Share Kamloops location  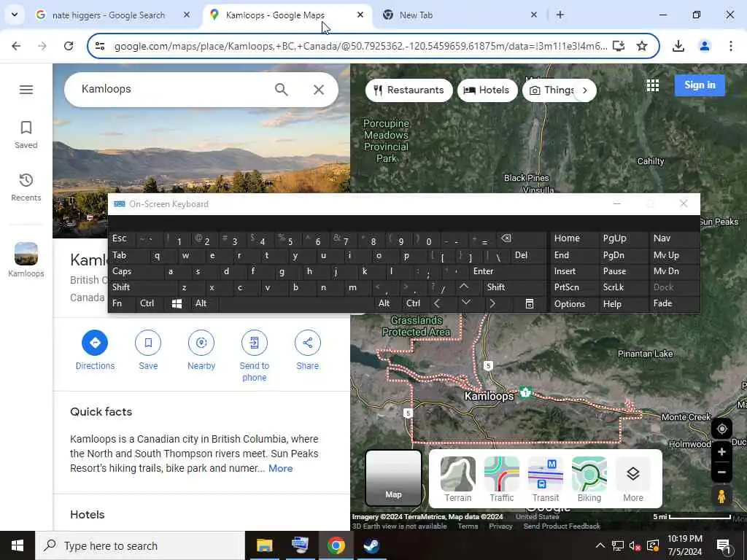(308, 350)
